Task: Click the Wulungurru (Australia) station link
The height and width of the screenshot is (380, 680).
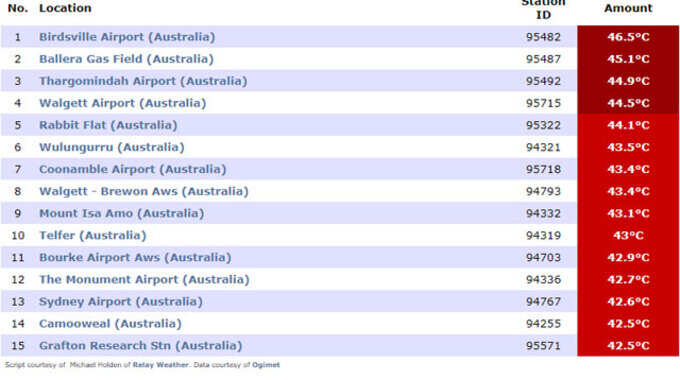Action: pyautogui.click(x=111, y=147)
